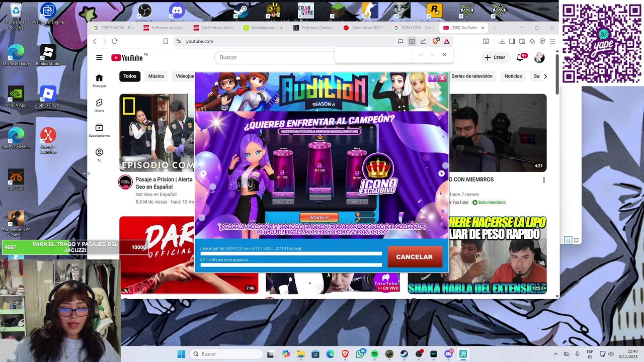
Task: Open Rockstar Games Launcher desktop shortcut
Action: 434,10
